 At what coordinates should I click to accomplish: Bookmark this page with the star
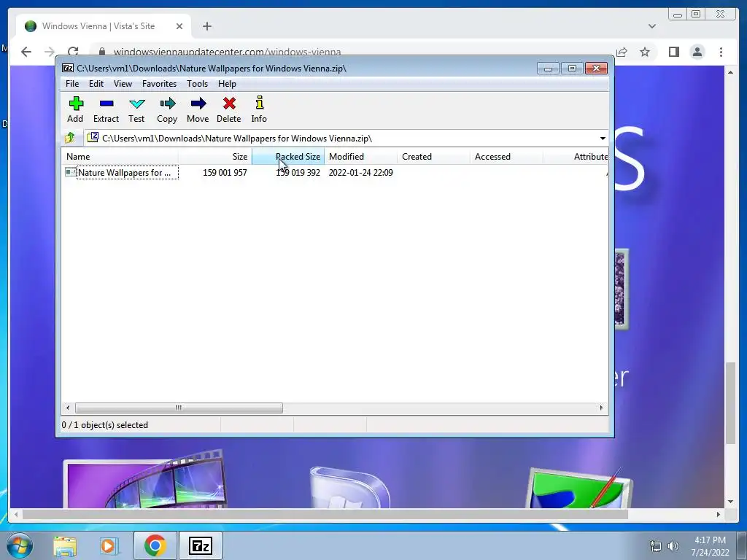click(645, 52)
